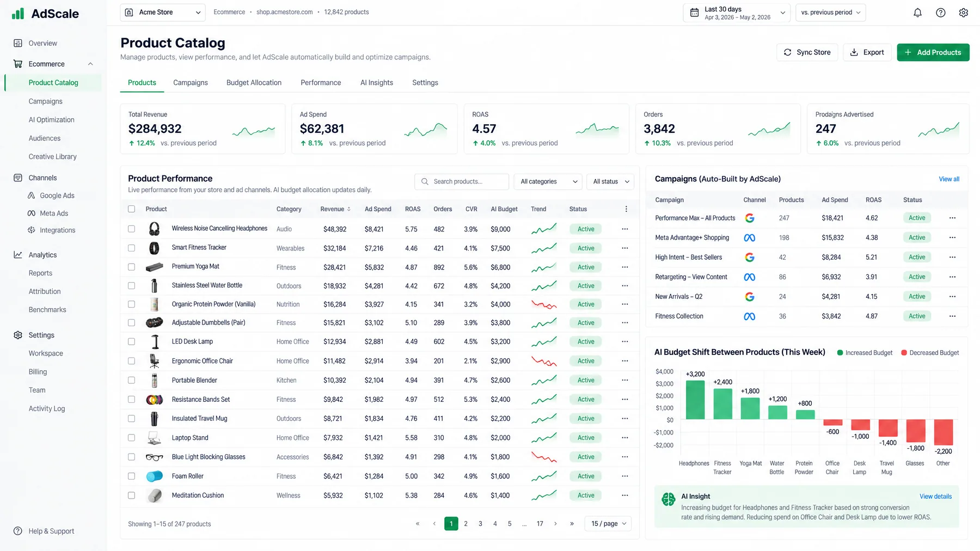The height and width of the screenshot is (551, 980).
Task: Toggle the select-all products checkbox
Action: 131,209
